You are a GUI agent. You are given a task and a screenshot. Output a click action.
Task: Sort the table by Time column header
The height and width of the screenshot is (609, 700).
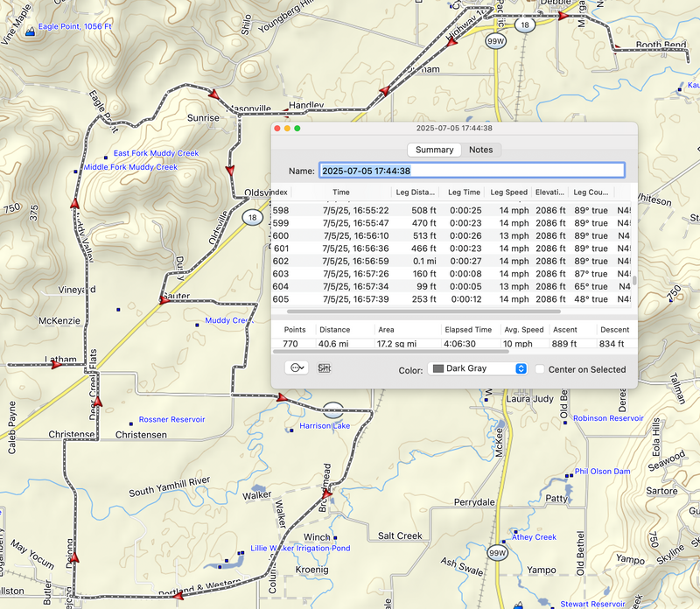pyautogui.click(x=341, y=192)
